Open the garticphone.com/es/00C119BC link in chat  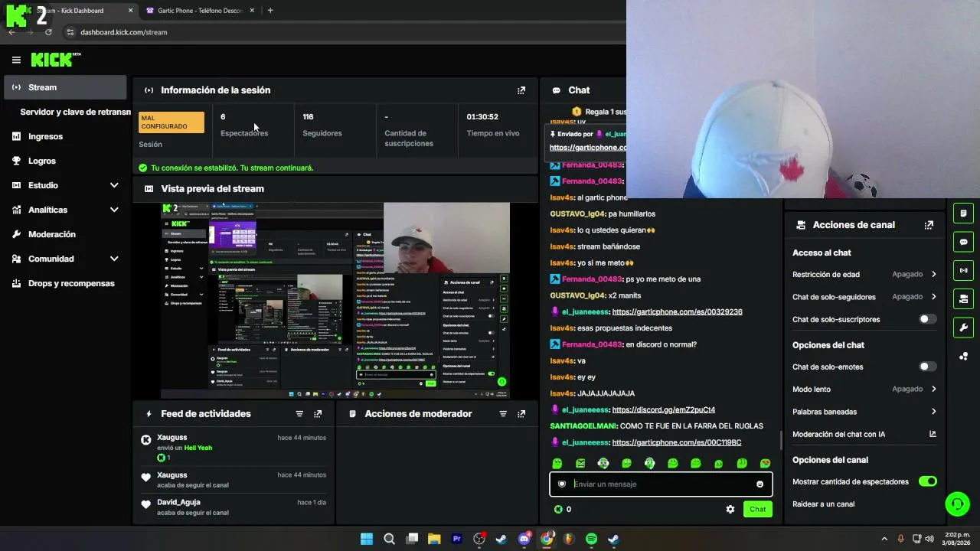[677, 442]
